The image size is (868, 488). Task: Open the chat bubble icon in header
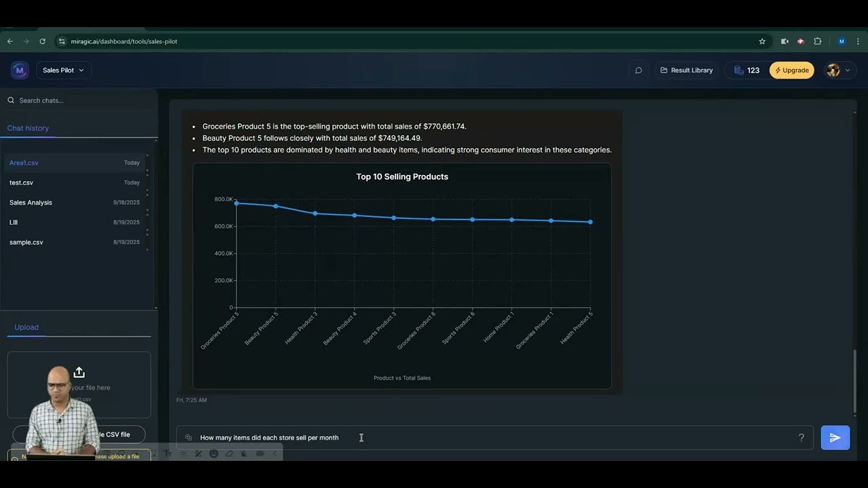(638, 70)
